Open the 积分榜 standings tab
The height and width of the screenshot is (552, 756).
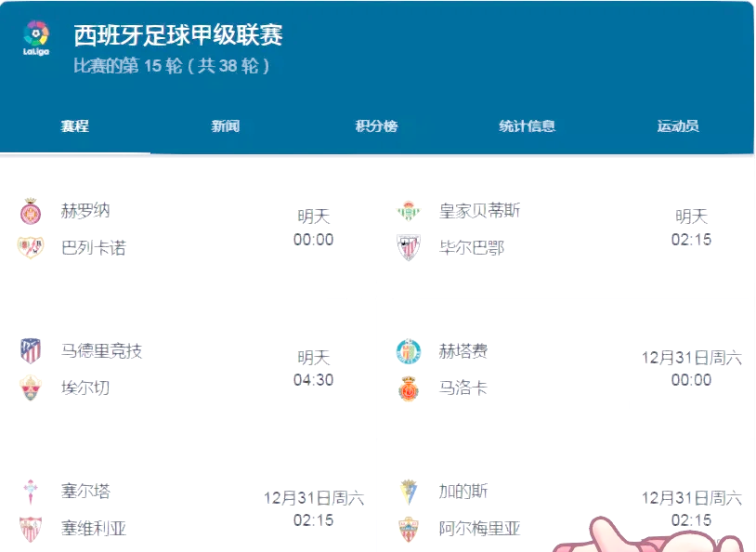(x=378, y=125)
